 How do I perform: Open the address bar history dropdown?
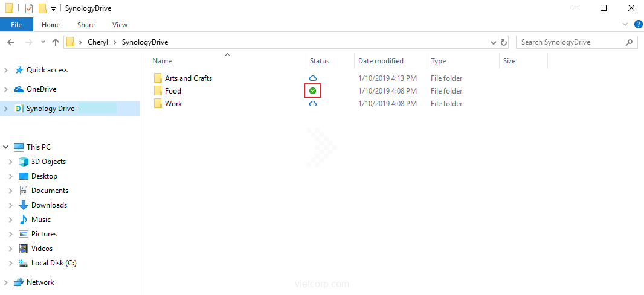tap(493, 42)
